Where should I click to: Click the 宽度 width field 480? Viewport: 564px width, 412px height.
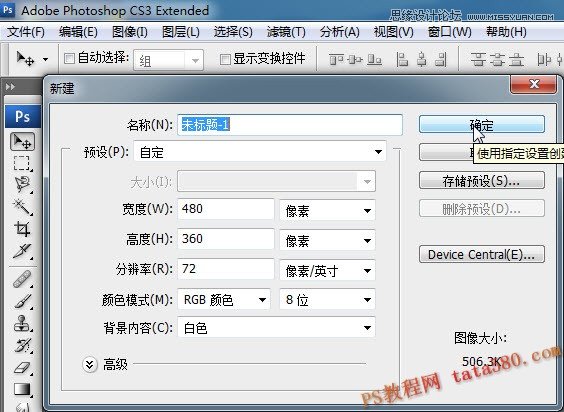coord(226,209)
